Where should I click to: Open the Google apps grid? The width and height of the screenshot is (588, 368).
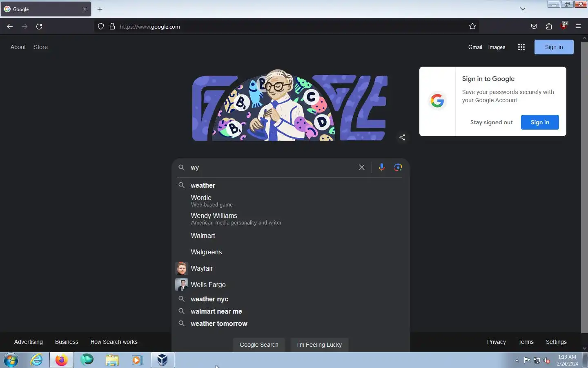pyautogui.click(x=521, y=47)
